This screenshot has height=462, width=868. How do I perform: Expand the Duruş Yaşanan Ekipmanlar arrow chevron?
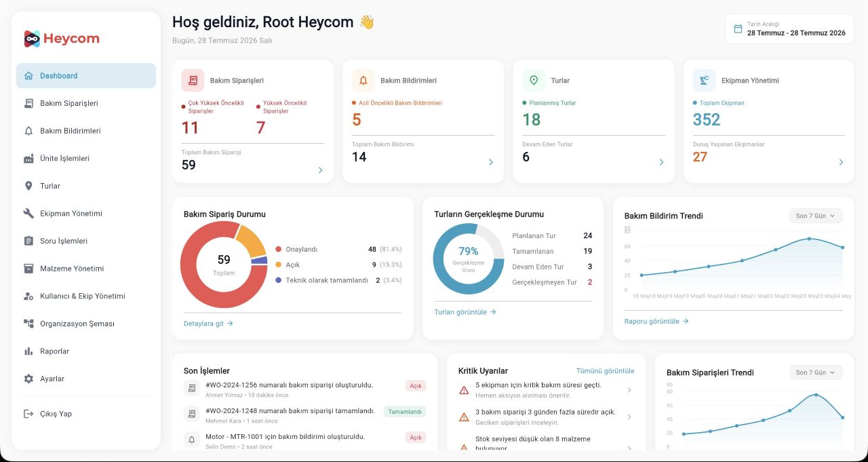pyautogui.click(x=841, y=162)
